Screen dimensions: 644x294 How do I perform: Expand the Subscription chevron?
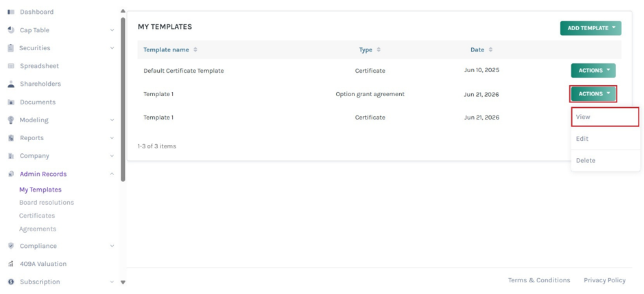112,282
